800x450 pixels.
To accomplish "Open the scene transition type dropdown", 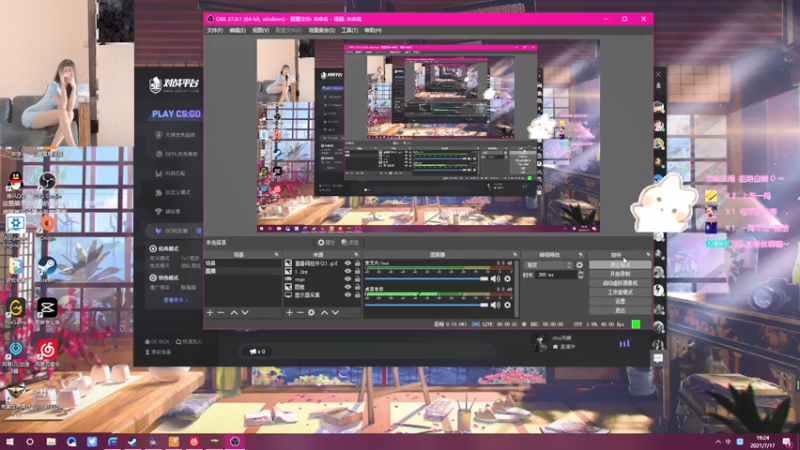I will pos(548,265).
